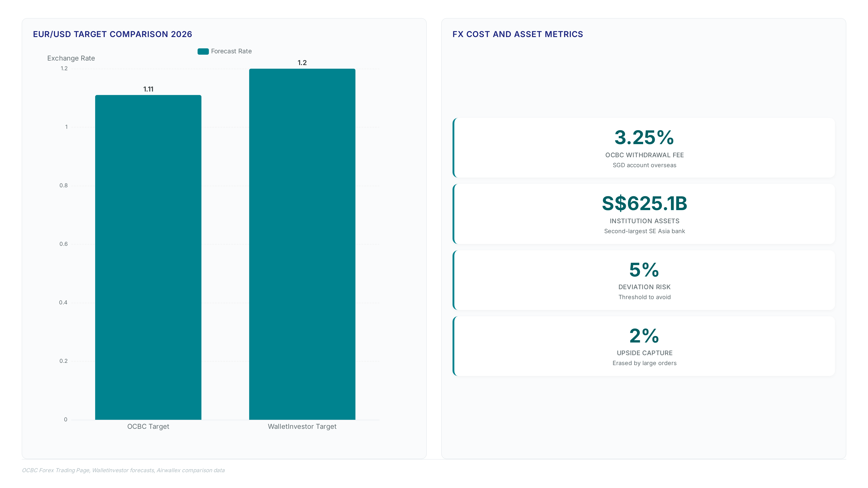868x488 pixels.
Task: Click the Exchange Rate axis title
Action: pos(71,58)
